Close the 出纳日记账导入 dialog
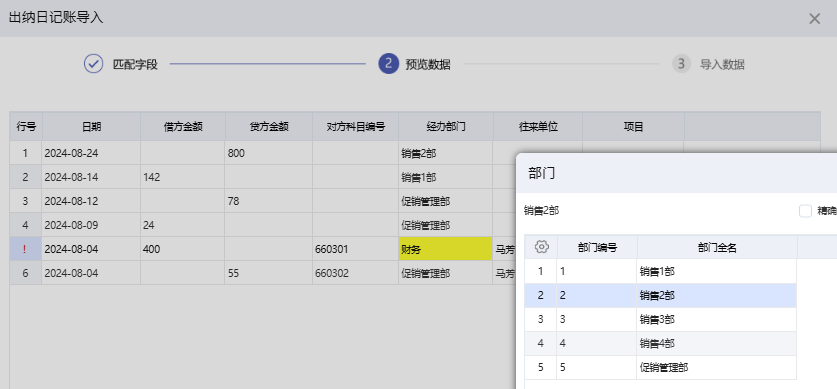Screen dimensions: 837x389 point(814,19)
